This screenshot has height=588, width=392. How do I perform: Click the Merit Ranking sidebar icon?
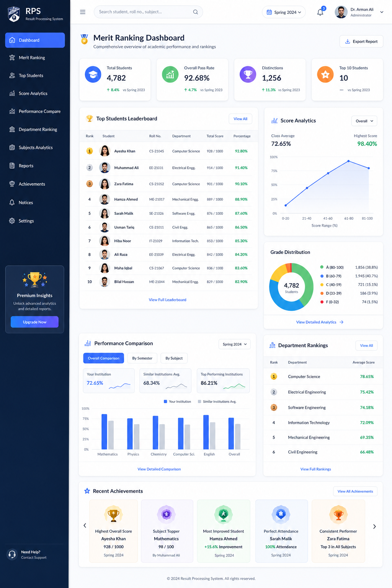tap(12, 58)
